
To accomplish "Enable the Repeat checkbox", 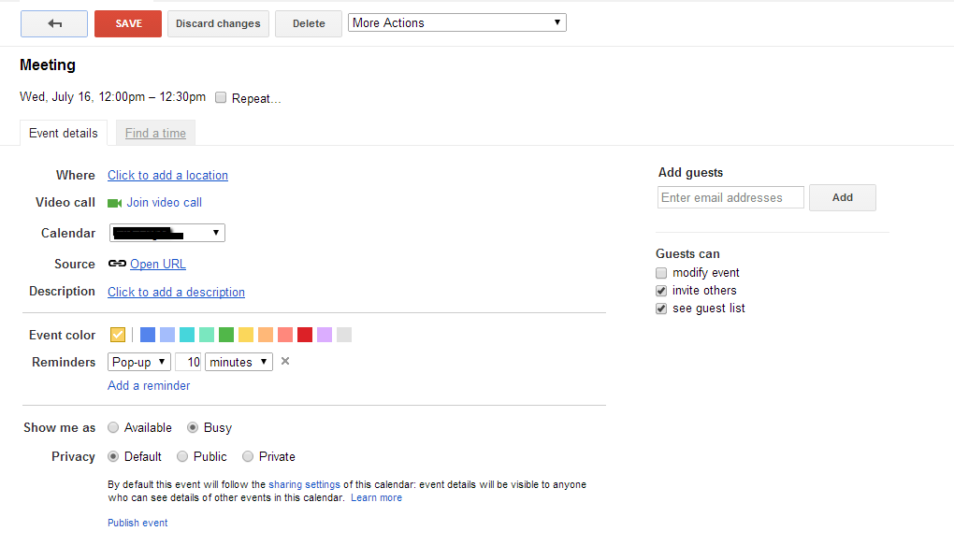I will tap(221, 97).
